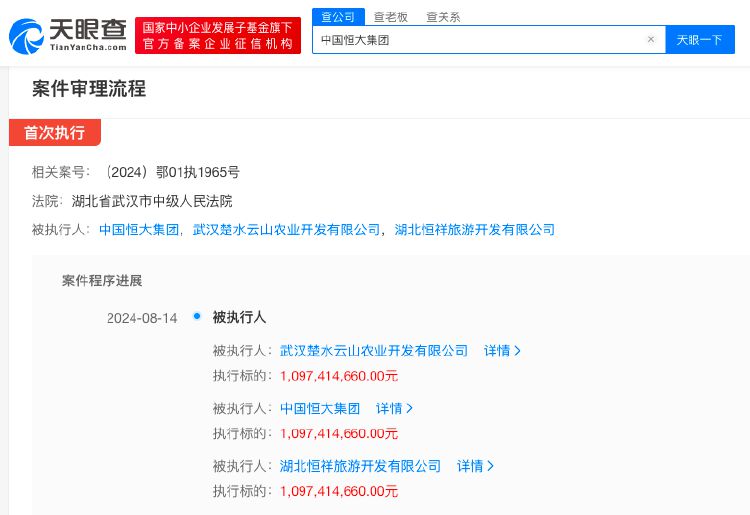Image resolution: width=750 pixels, height=515 pixels.
Task: Open 武汉楚水云山农业开发有限公司 link in the progress list
Action: (374, 351)
